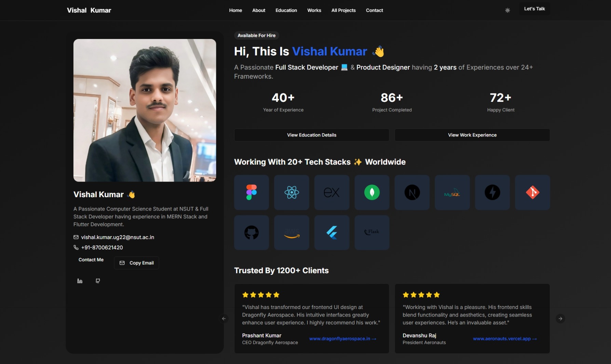Select the AWS tech stack icon
This screenshot has width=611, height=364.
pyautogui.click(x=291, y=232)
